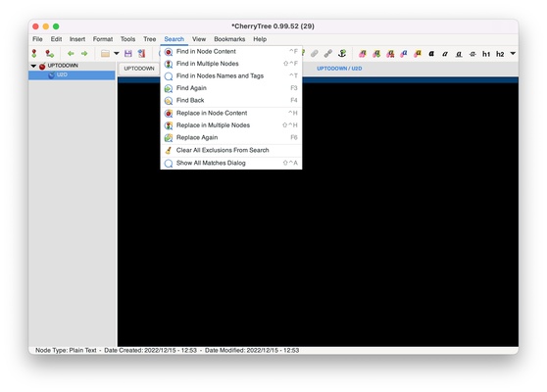Go back to previously visited node
This screenshot has height=392, width=547.
(71, 54)
